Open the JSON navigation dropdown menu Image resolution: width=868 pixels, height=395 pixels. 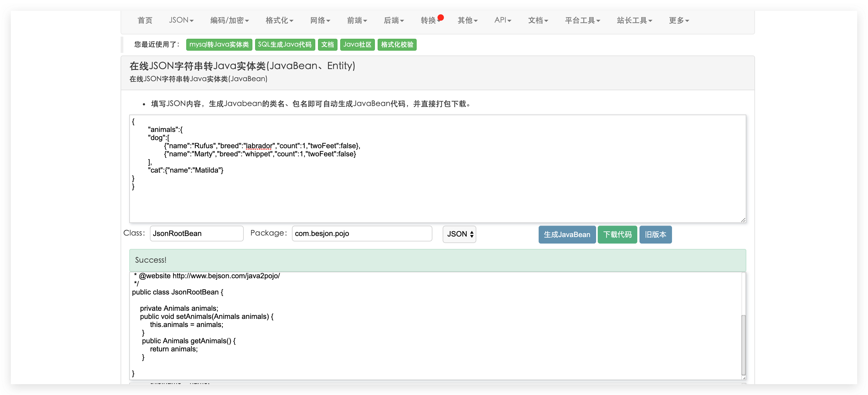click(x=181, y=20)
